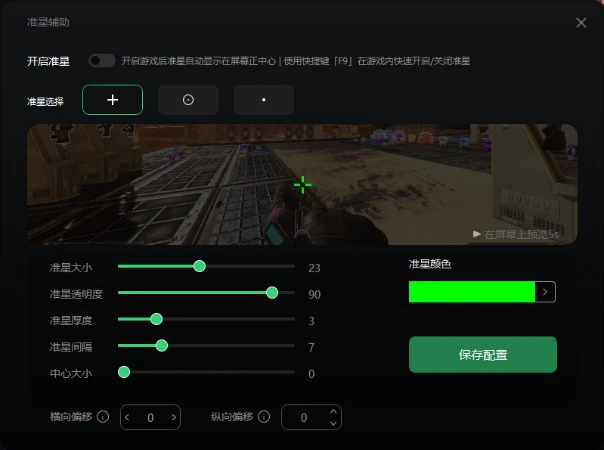Toggle the 开启准星 switch on
Screen dimensions: 604x450
coord(102,60)
